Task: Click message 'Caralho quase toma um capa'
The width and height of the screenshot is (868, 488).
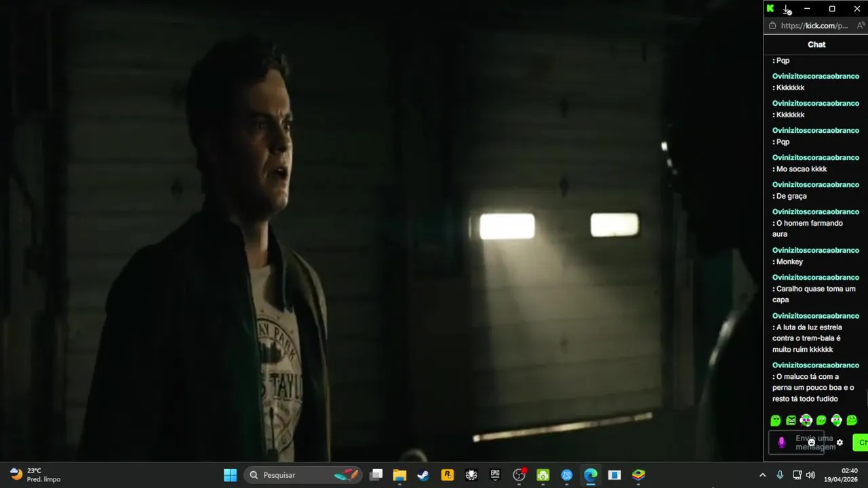Action: coord(814,294)
